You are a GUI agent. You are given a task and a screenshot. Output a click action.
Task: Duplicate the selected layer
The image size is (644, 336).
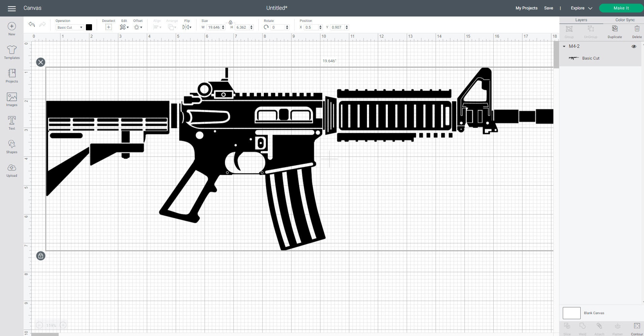[614, 31]
